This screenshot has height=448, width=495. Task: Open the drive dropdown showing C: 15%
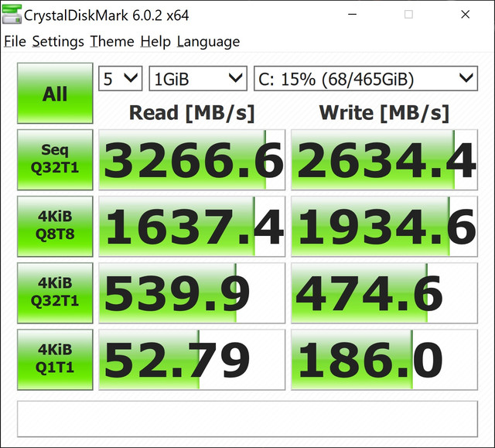coord(366,79)
